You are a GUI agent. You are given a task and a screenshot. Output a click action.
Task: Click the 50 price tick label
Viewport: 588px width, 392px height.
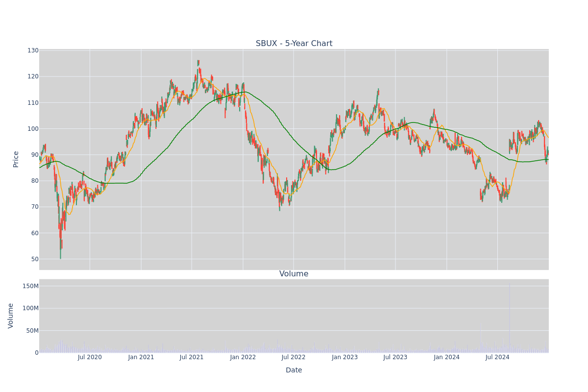pos(35,259)
